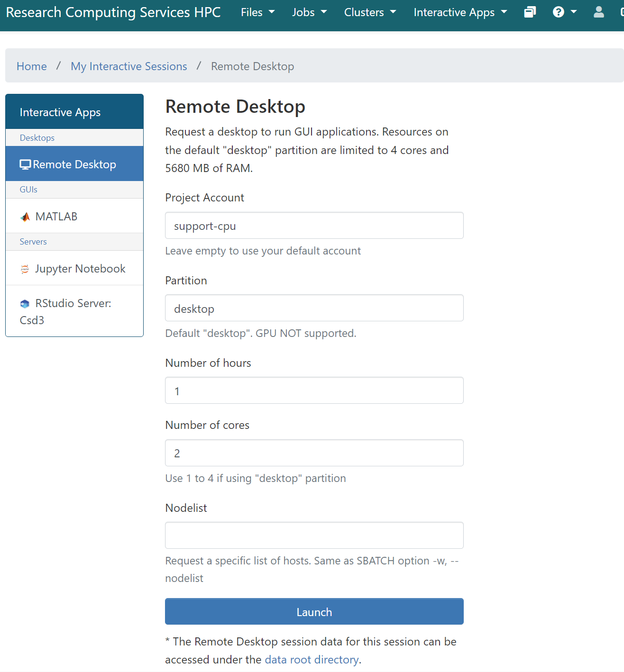Viewport: 624px width, 672px height.
Task: Click the My Interactive Sessions clipboard icon
Action: pyautogui.click(x=530, y=12)
